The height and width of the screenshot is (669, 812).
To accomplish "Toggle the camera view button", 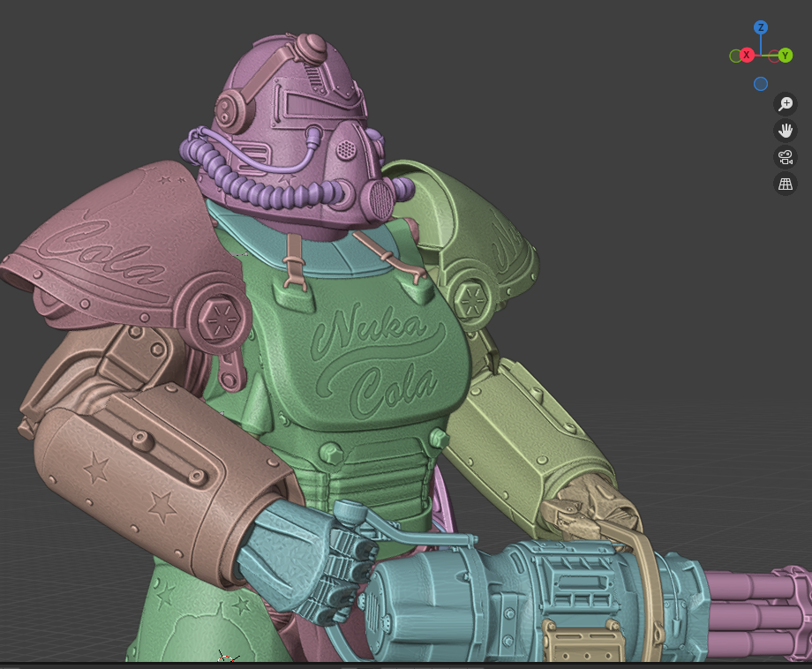I will click(785, 158).
